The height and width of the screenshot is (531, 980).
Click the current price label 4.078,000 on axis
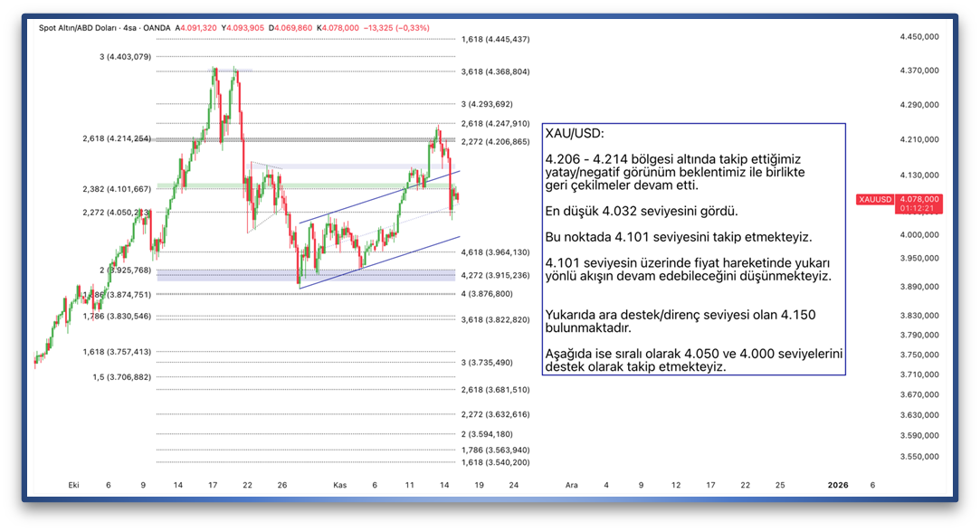(x=918, y=199)
